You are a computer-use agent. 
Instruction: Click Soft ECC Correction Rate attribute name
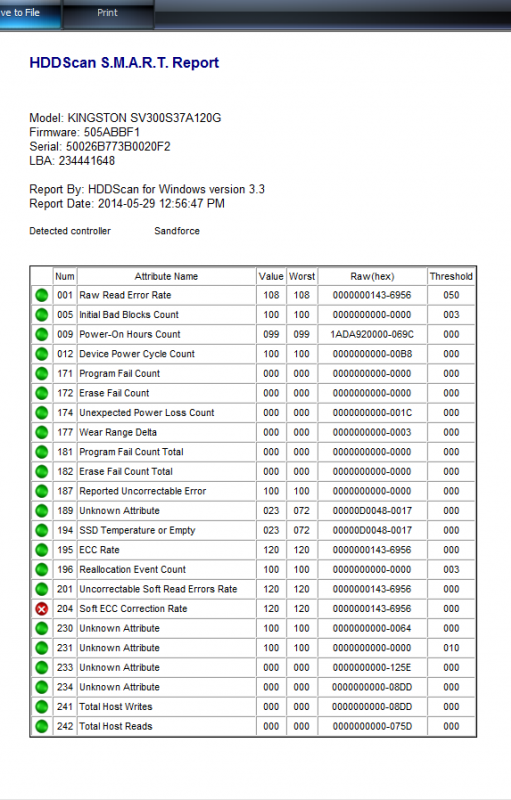(x=133, y=609)
